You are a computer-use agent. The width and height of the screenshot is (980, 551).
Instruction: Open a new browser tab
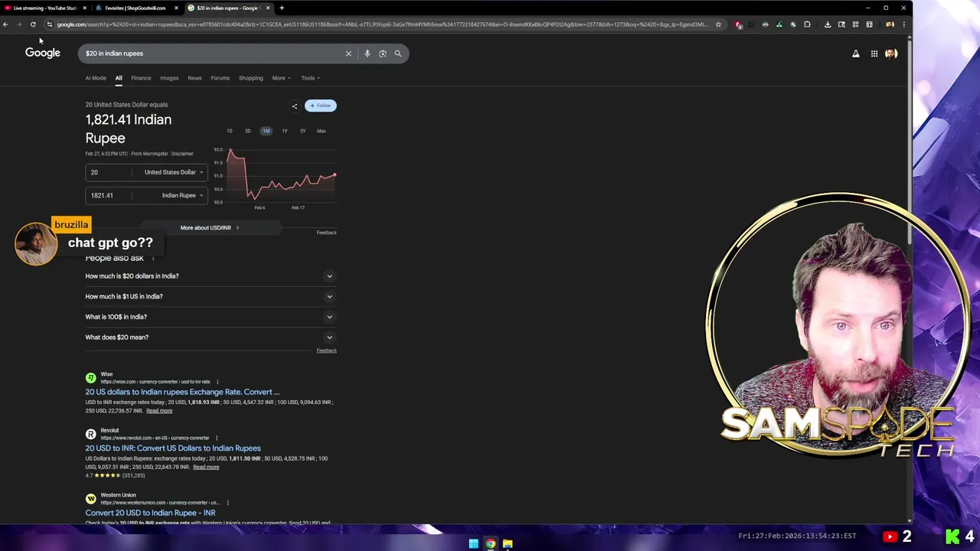tap(282, 8)
